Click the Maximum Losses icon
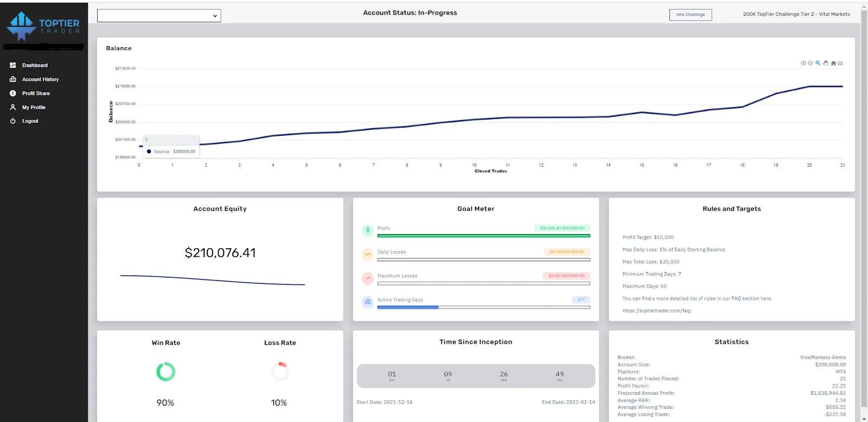This screenshot has width=868, height=422. coord(367,278)
